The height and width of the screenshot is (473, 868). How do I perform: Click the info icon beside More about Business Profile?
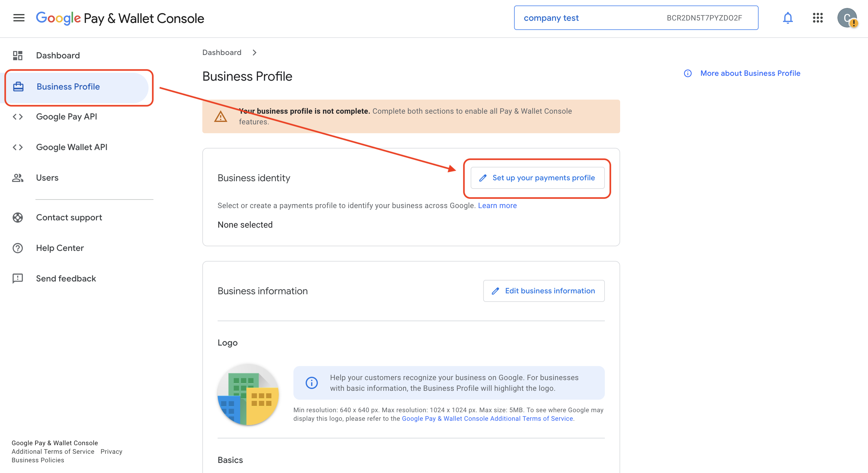pyautogui.click(x=688, y=73)
